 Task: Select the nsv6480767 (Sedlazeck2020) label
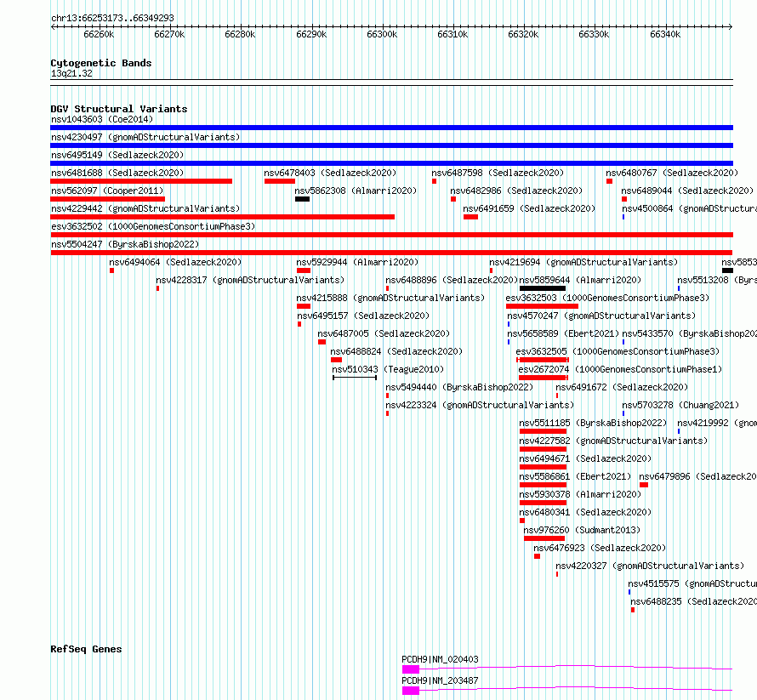672,173
